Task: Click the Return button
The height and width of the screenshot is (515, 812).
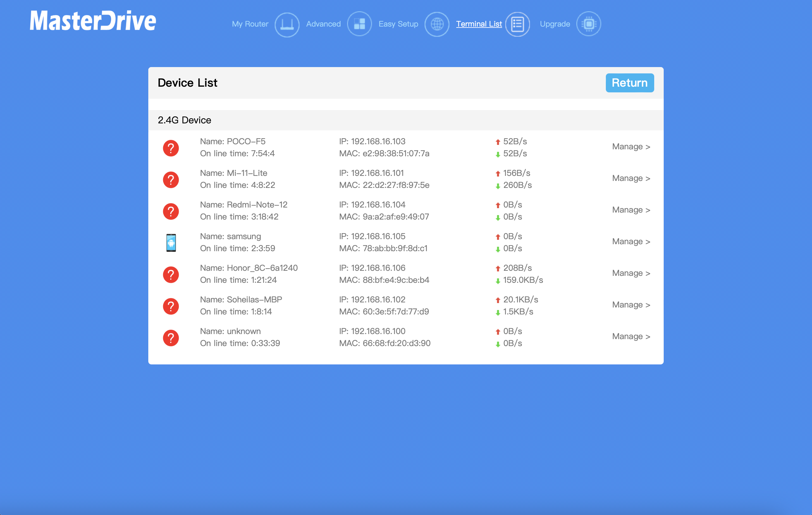Action: pyautogui.click(x=630, y=83)
